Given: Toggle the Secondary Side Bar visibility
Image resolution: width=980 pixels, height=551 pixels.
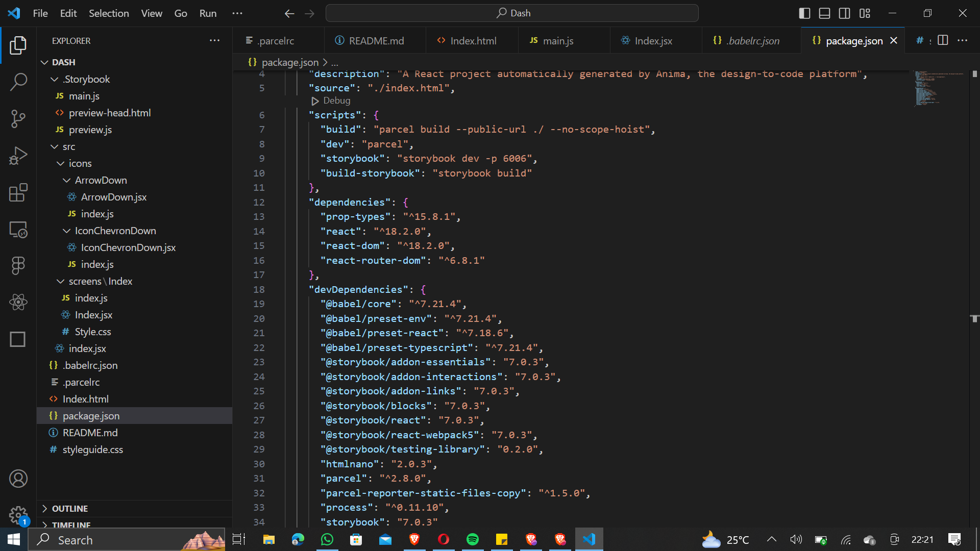Looking at the screenshot, I should (x=844, y=13).
